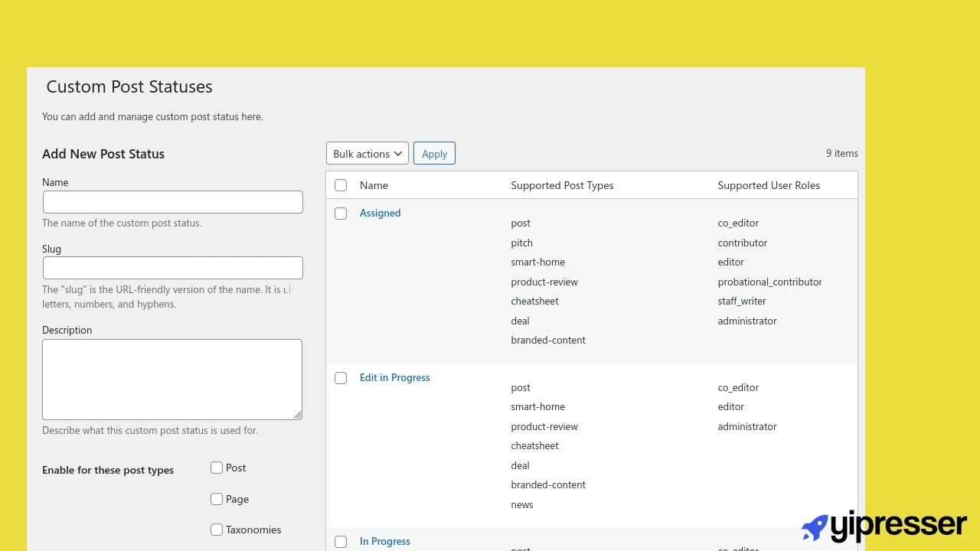Click the Custom Post Statuses page heading
The image size is (980, 551).
129,86
